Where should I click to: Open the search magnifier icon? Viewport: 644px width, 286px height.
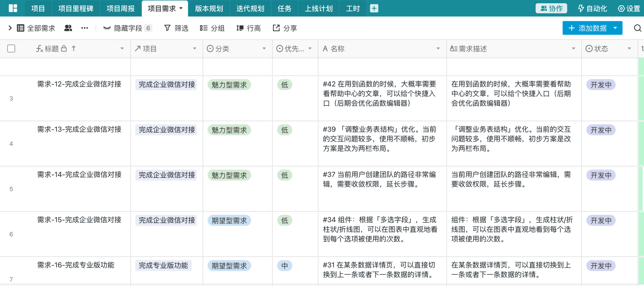pyautogui.click(x=637, y=28)
